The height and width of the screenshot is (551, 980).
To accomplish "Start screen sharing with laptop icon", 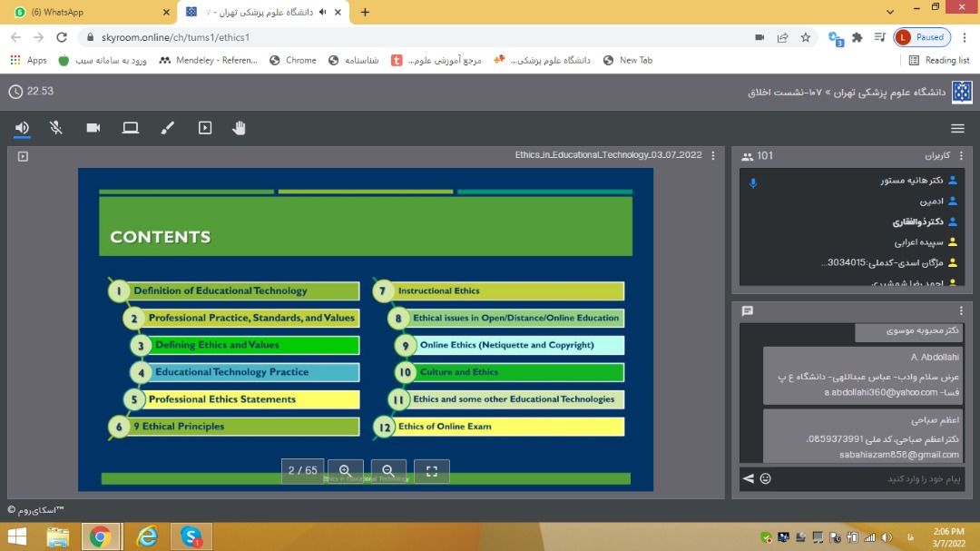I will click(x=131, y=128).
